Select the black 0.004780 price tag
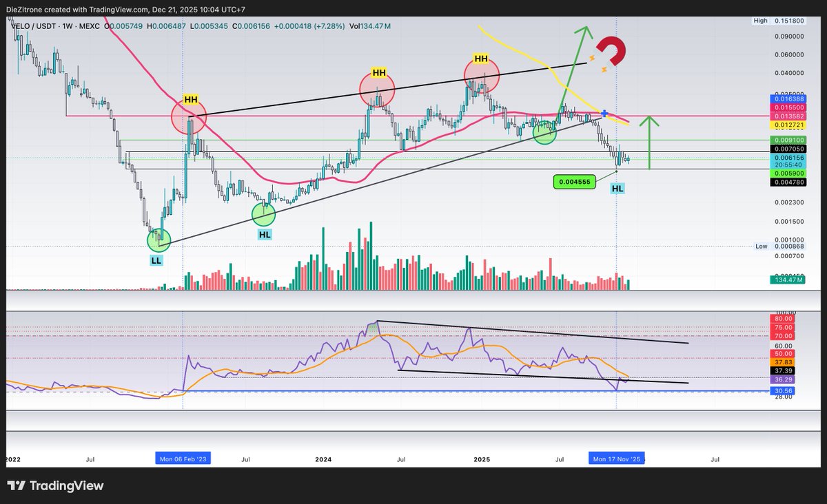827x504 pixels. [x=788, y=182]
